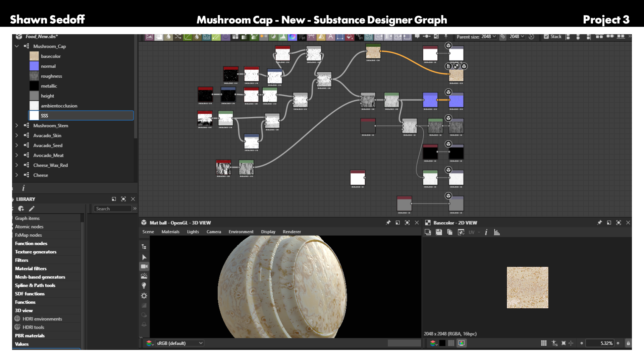Toggle the pin on the Mat ball 3D view panel
The height and width of the screenshot is (362, 644).
(388, 223)
